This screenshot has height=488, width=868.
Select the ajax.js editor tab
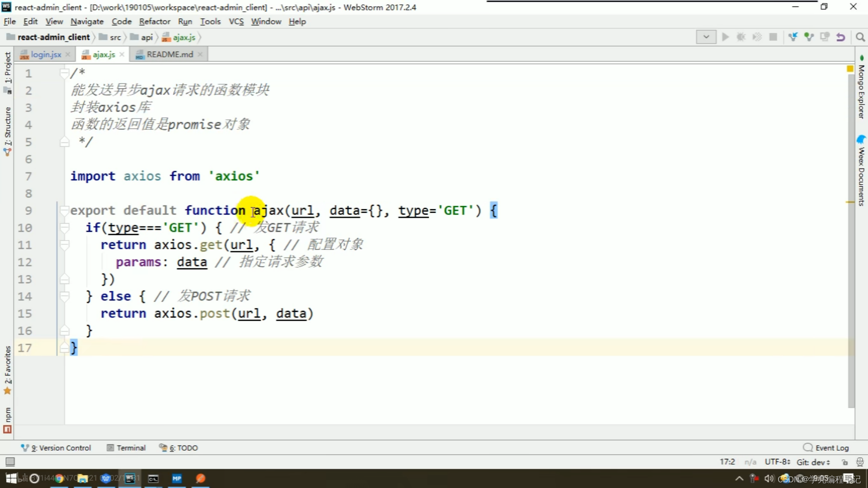[104, 54]
